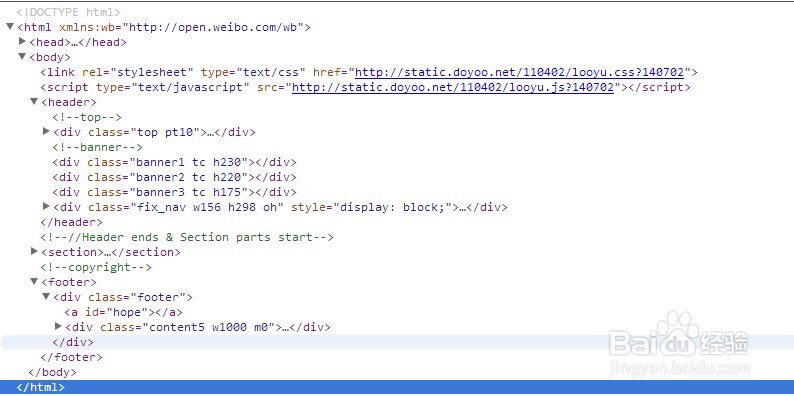Open the looyu.css stylesheet link
The width and height of the screenshot is (794, 396).
(x=520, y=72)
